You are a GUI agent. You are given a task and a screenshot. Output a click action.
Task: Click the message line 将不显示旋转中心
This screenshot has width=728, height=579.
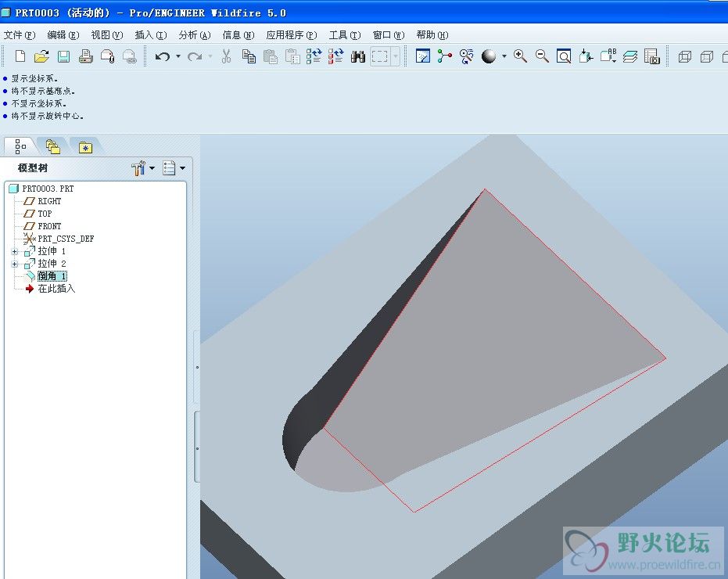48,116
